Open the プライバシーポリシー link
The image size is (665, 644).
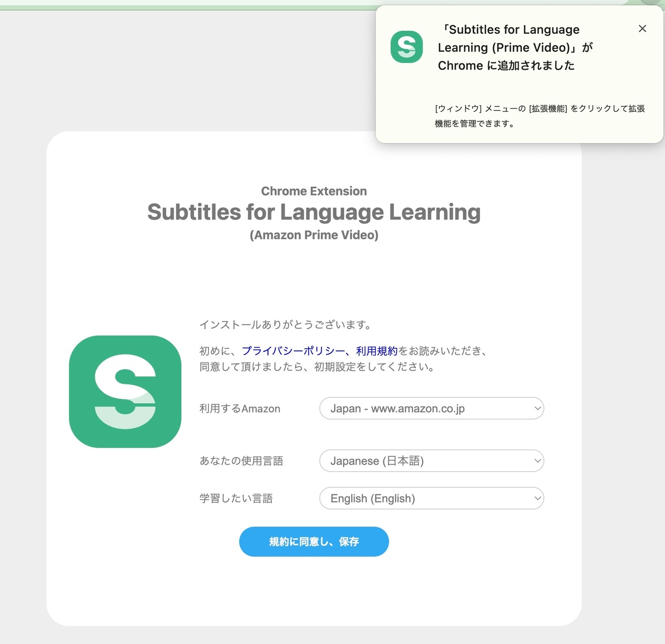pyautogui.click(x=293, y=351)
